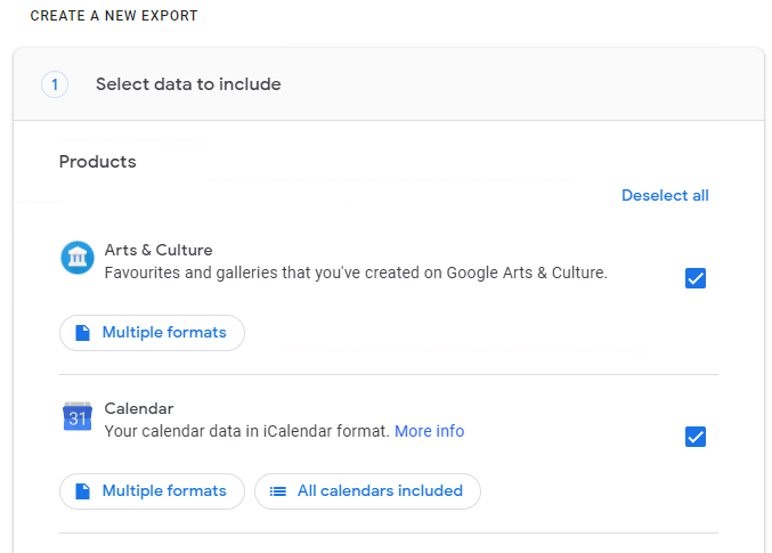Uncheck the Arts & Culture checkbox
Image resolution: width=772 pixels, height=553 pixels.
click(695, 278)
